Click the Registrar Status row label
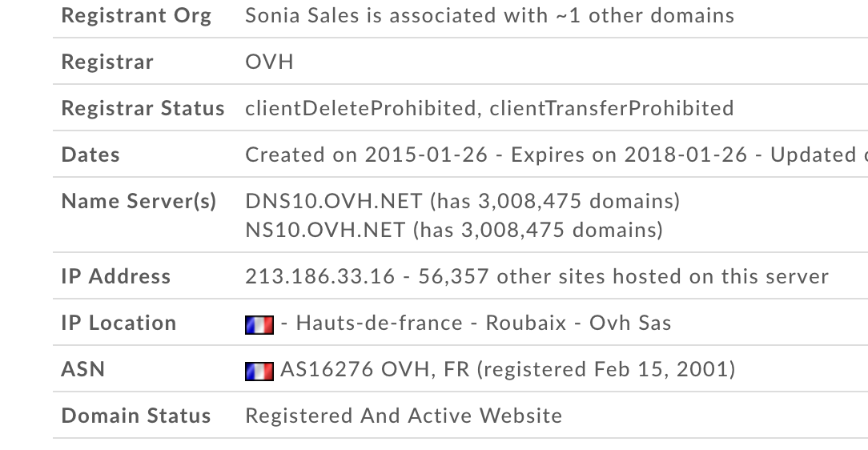 pos(143,108)
